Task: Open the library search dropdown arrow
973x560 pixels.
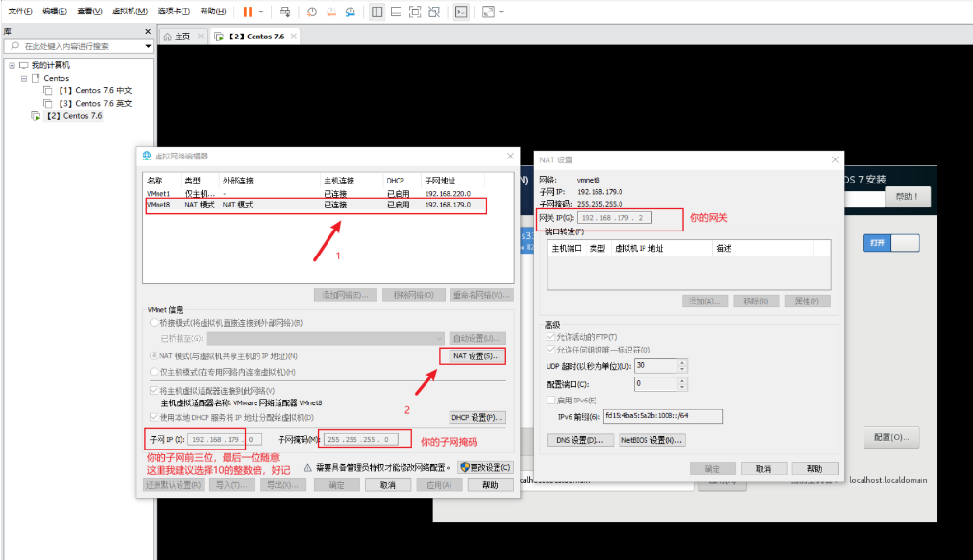Action: coord(148,46)
